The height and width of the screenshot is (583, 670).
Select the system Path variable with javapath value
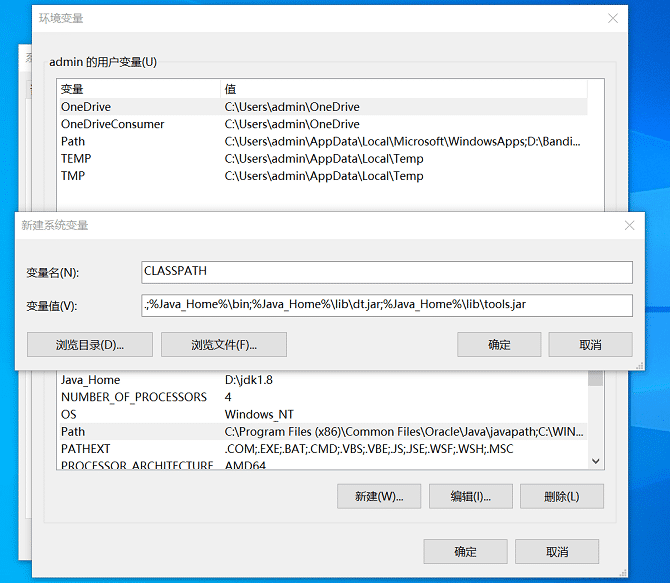(322, 431)
